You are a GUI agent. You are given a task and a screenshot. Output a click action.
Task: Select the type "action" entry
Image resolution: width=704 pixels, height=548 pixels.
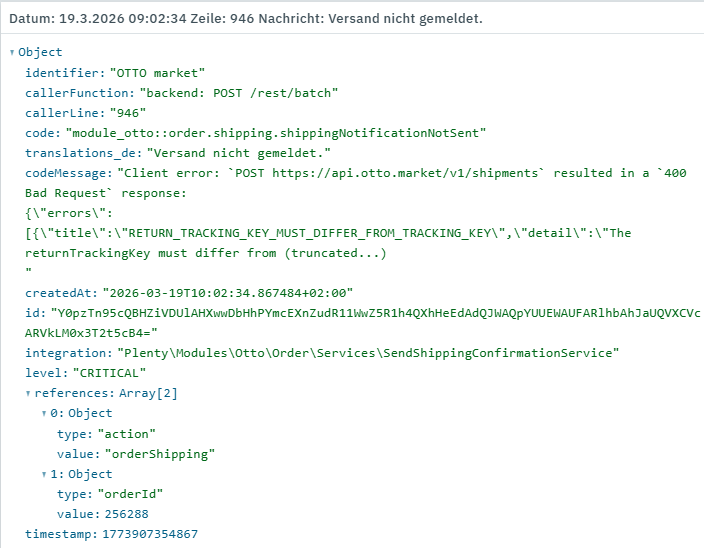point(127,434)
